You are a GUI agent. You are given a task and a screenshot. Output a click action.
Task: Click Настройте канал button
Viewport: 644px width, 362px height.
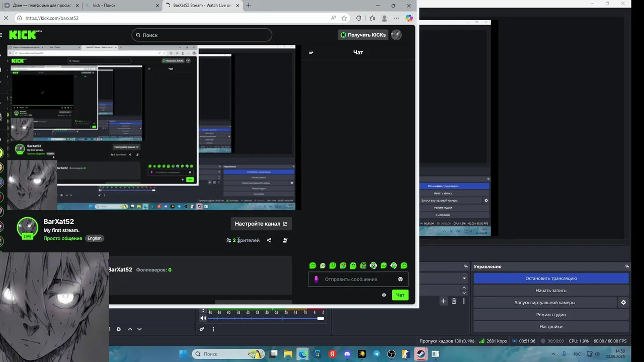pyautogui.click(x=261, y=224)
